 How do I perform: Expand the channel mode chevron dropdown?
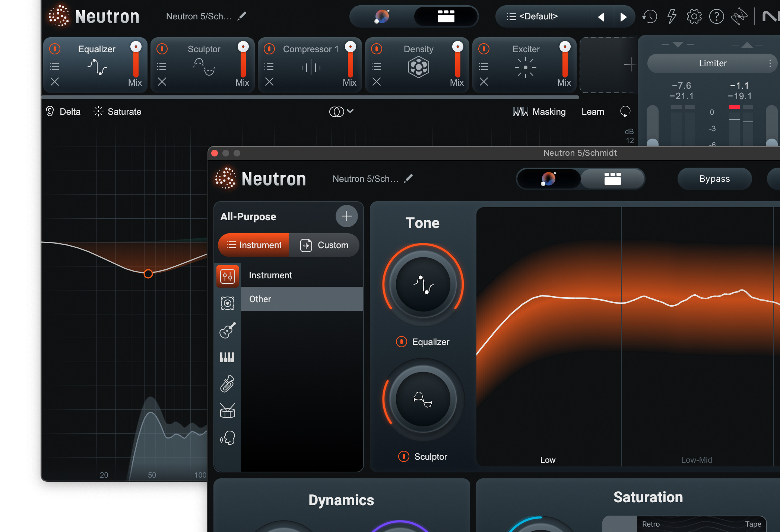click(x=350, y=111)
